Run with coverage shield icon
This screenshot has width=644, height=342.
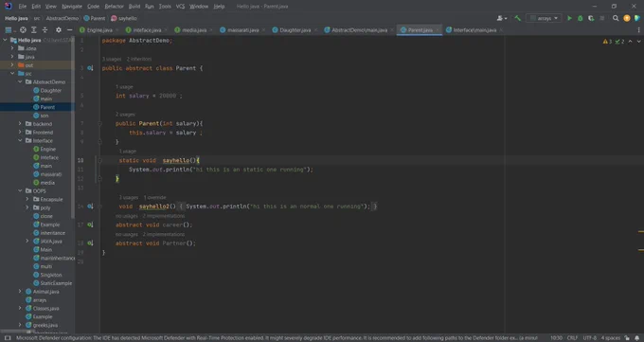click(591, 18)
